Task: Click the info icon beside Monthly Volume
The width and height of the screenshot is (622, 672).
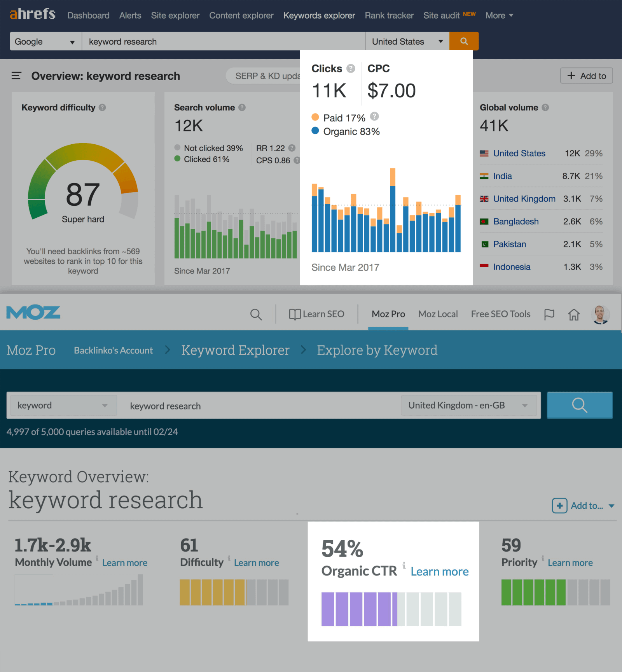Action: 97,558
